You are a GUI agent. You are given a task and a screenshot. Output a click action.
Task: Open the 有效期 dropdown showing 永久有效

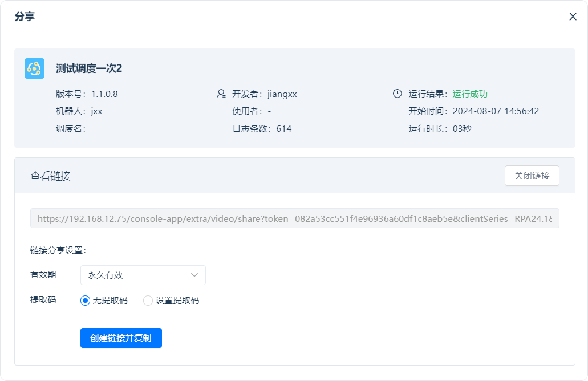pyautogui.click(x=143, y=275)
